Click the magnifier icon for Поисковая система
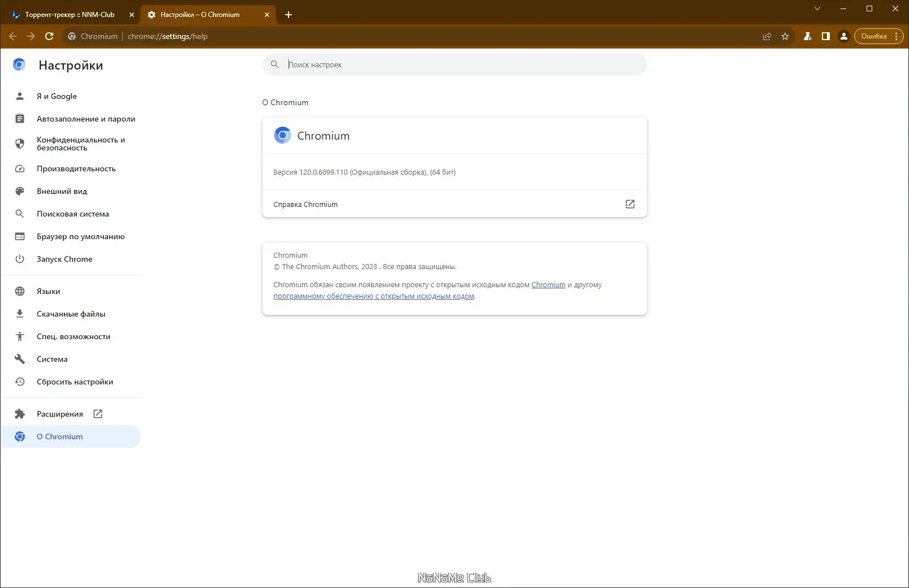The height and width of the screenshot is (588, 909). 20,214
